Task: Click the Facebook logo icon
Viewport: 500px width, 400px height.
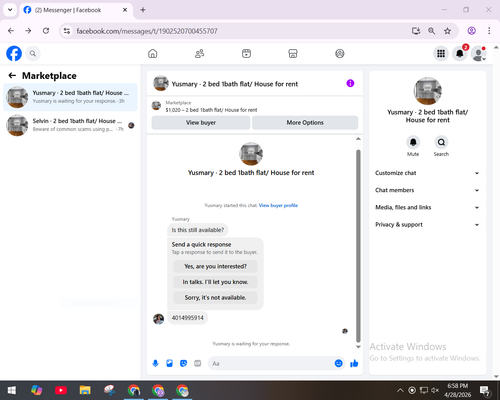Action: click(14, 53)
